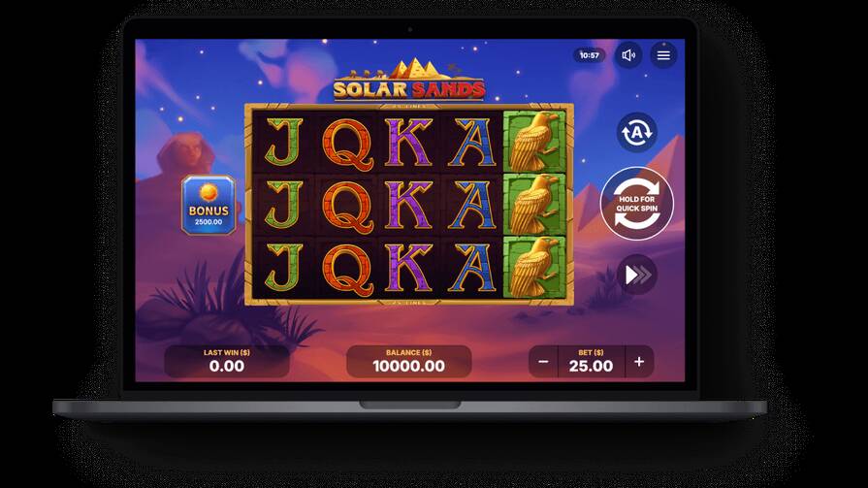Click the bet amount 25.00 field
868x488 pixels.
[592, 362]
